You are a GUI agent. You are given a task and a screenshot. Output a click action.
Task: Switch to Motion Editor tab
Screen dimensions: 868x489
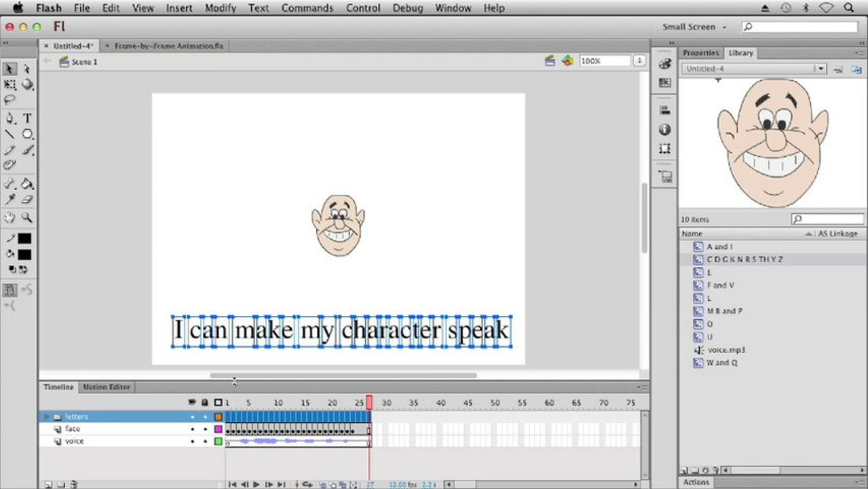pos(107,387)
